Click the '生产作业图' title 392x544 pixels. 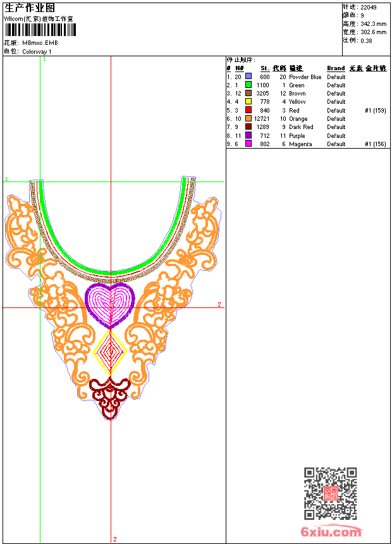30,8
